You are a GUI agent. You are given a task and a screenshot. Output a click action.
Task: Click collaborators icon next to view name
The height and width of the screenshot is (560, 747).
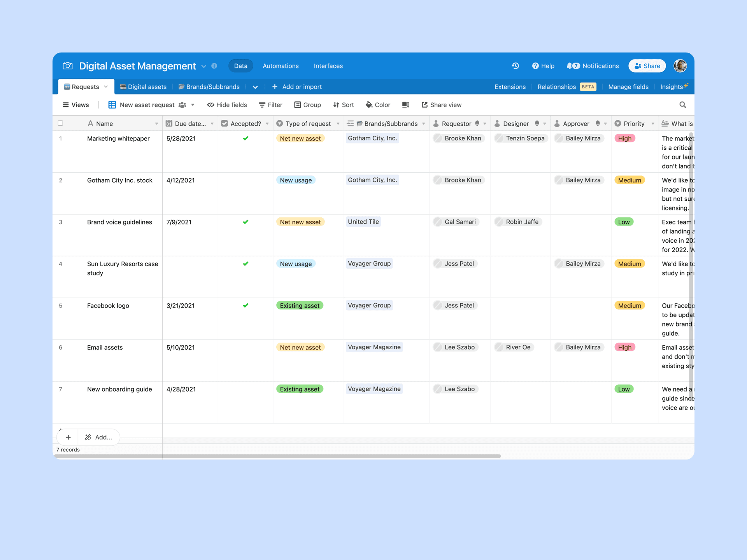(x=182, y=105)
